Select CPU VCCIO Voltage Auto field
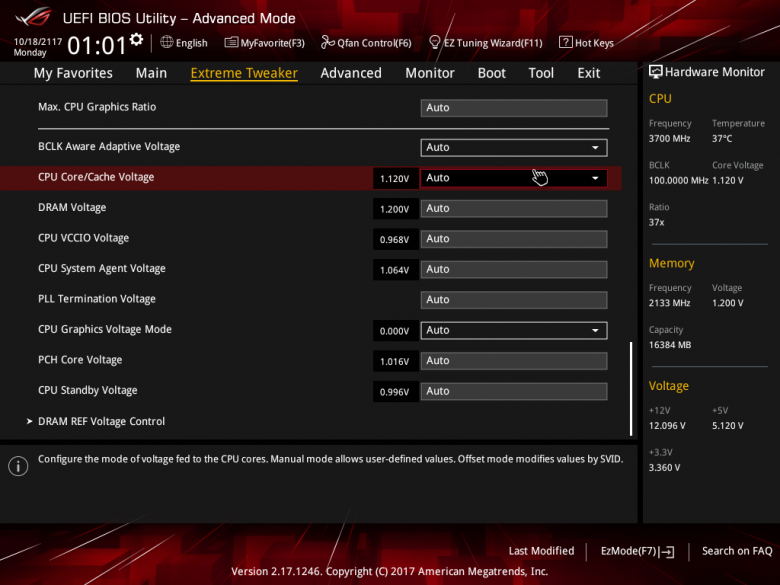 pos(514,239)
